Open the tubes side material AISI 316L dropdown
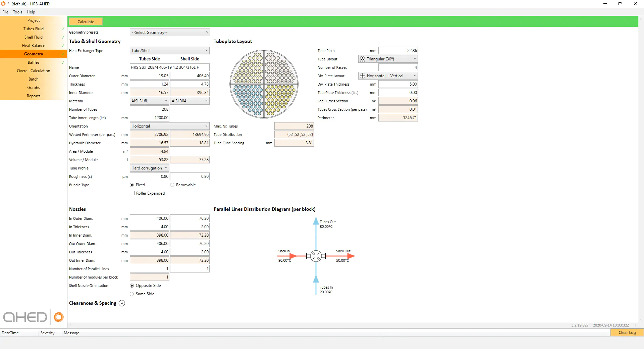Viewport: 644px width, 349px height. click(x=150, y=101)
